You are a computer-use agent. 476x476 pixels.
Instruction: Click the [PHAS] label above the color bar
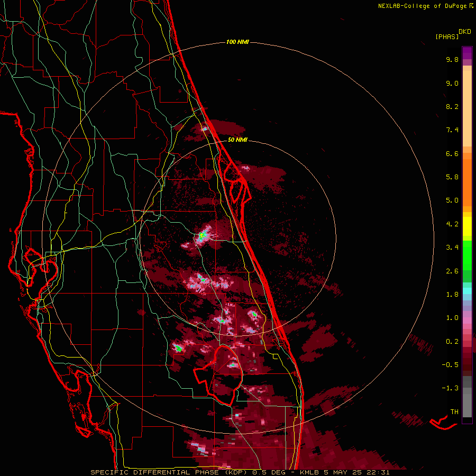pyautogui.click(x=447, y=36)
